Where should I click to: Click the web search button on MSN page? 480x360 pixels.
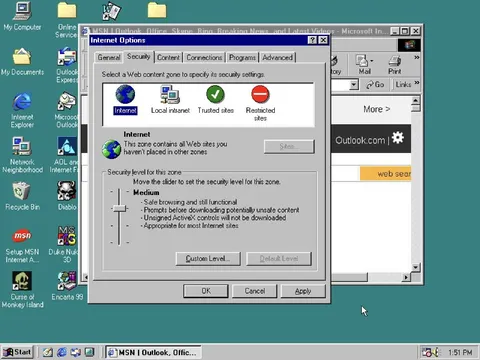pyautogui.click(x=386, y=174)
